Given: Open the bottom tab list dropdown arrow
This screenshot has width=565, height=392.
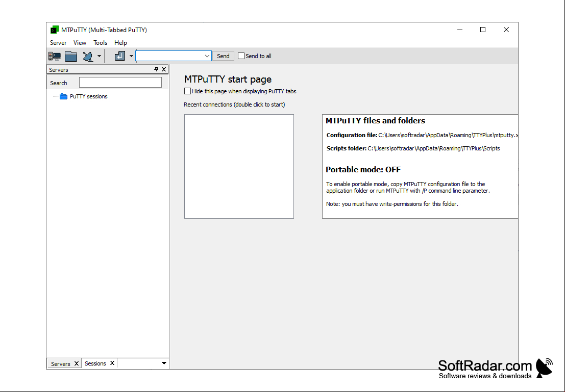Looking at the screenshot, I should coord(164,363).
